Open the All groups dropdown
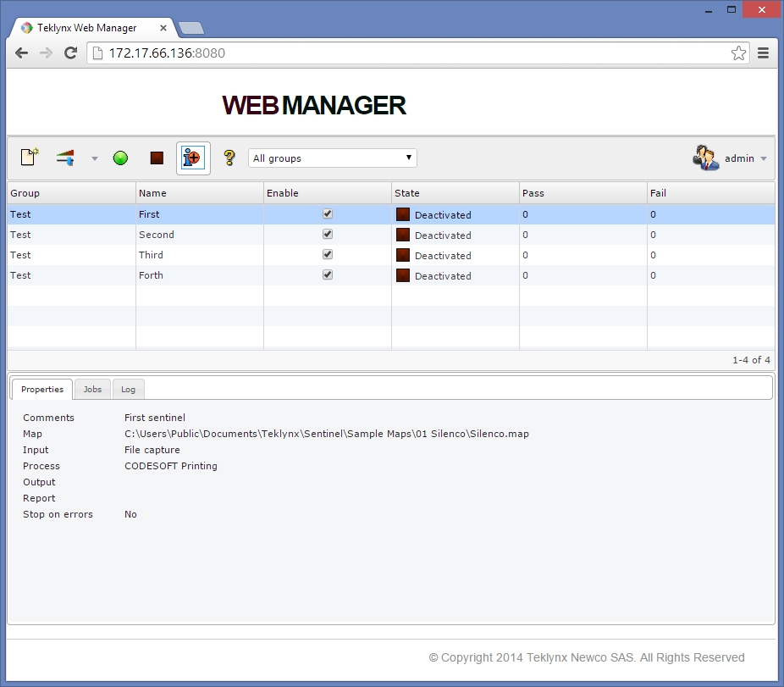Viewport: 784px width, 687px height. [x=333, y=158]
